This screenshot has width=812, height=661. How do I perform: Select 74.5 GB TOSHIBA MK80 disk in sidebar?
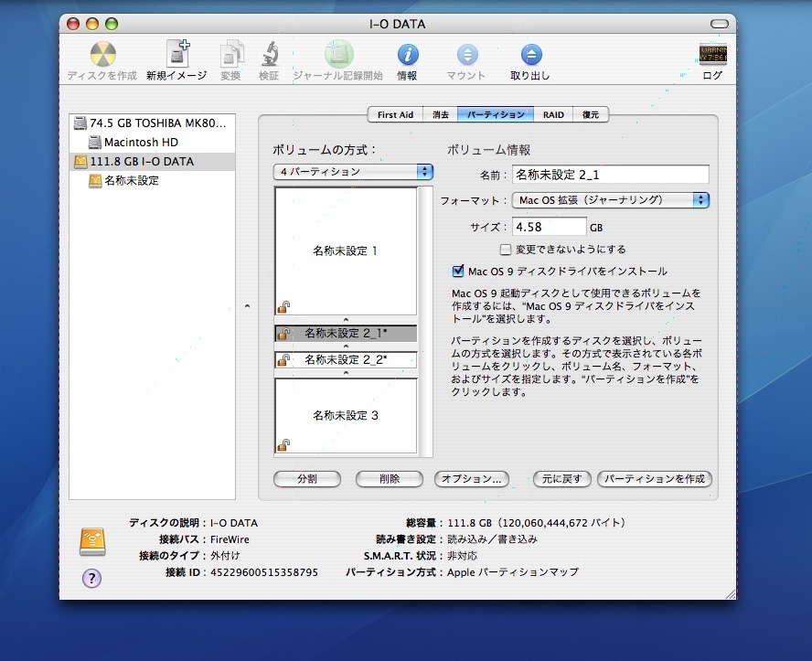pyautogui.click(x=152, y=123)
